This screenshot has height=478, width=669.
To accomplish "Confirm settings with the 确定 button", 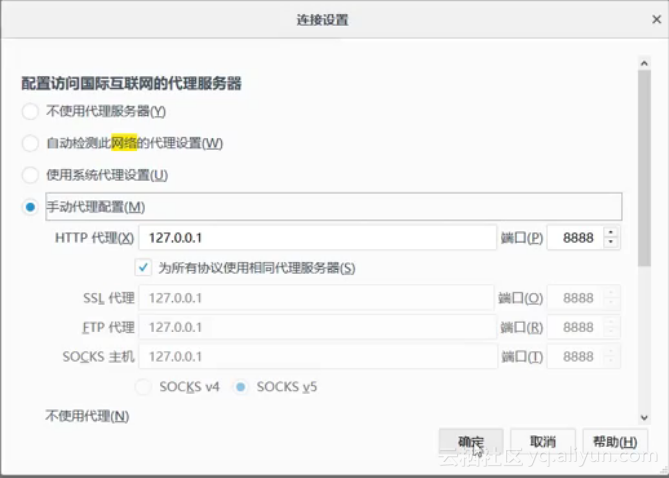I will pos(471,442).
